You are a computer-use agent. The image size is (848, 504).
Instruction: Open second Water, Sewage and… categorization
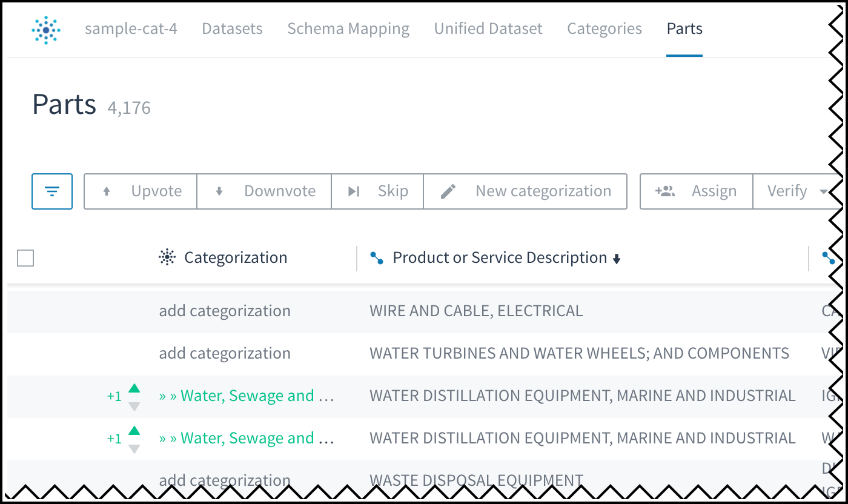(247, 438)
